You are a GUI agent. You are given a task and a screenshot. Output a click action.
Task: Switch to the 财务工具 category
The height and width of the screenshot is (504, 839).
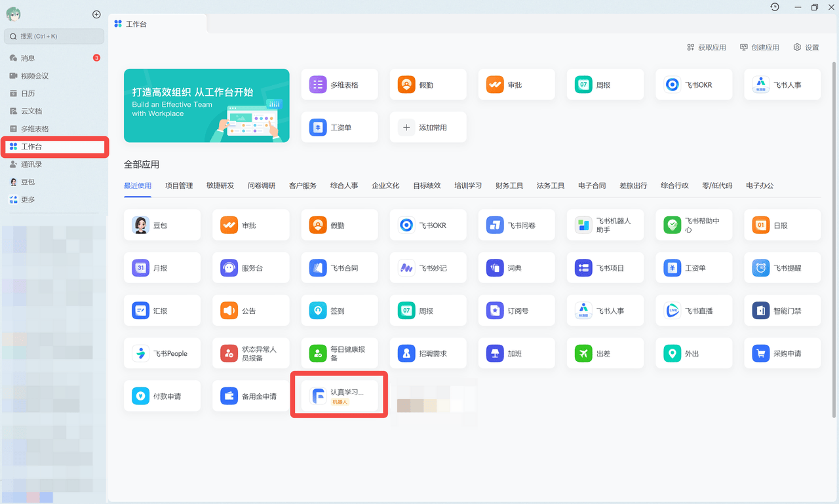[509, 185]
